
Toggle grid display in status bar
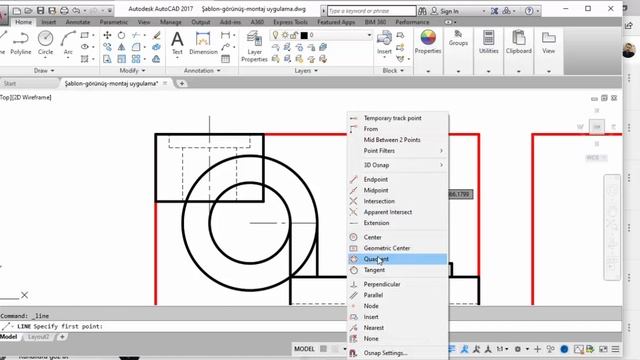tap(324, 349)
